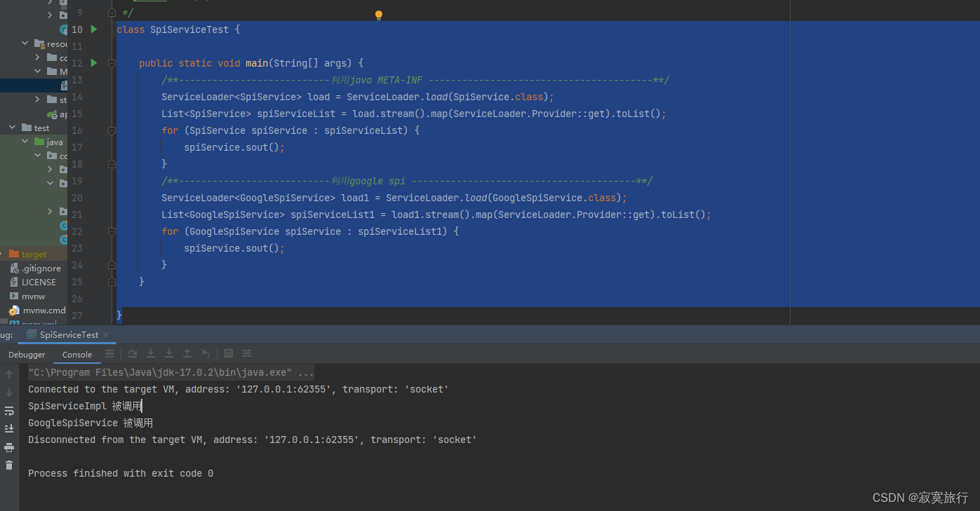Fold the first for loop at line 16

(112, 130)
